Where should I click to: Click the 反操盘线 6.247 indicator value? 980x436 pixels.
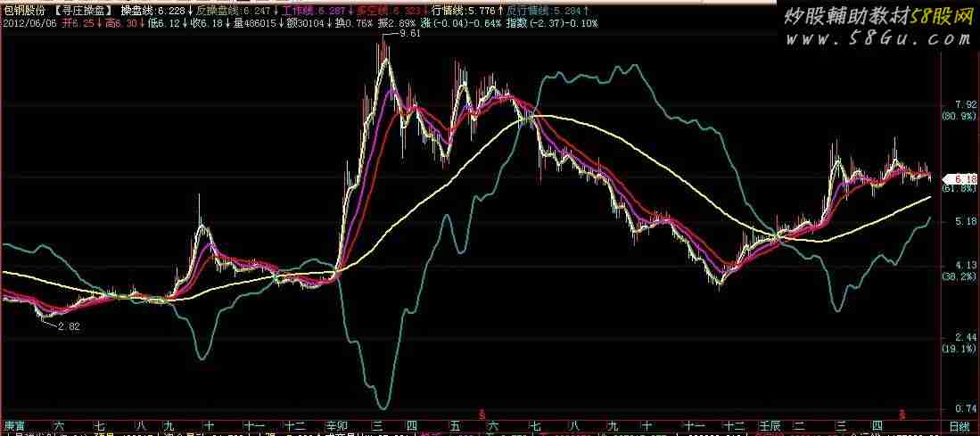click(x=235, y=11)
